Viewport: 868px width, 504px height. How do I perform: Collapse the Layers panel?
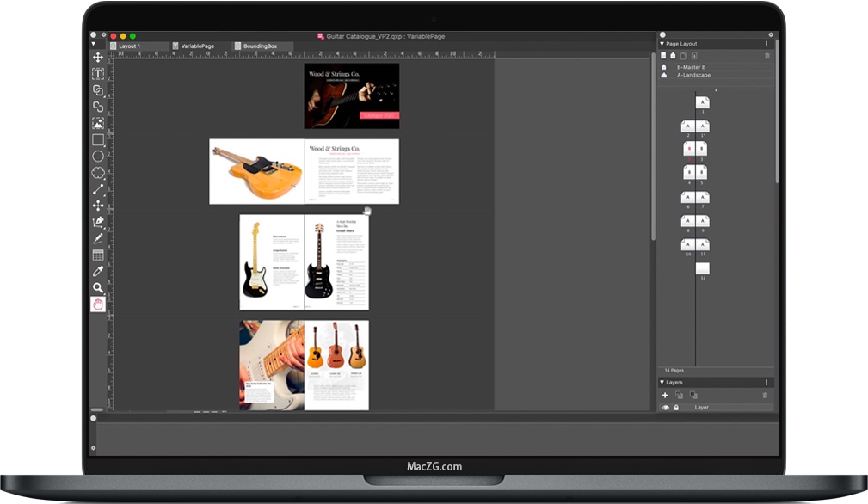click(x=662, y=383)
